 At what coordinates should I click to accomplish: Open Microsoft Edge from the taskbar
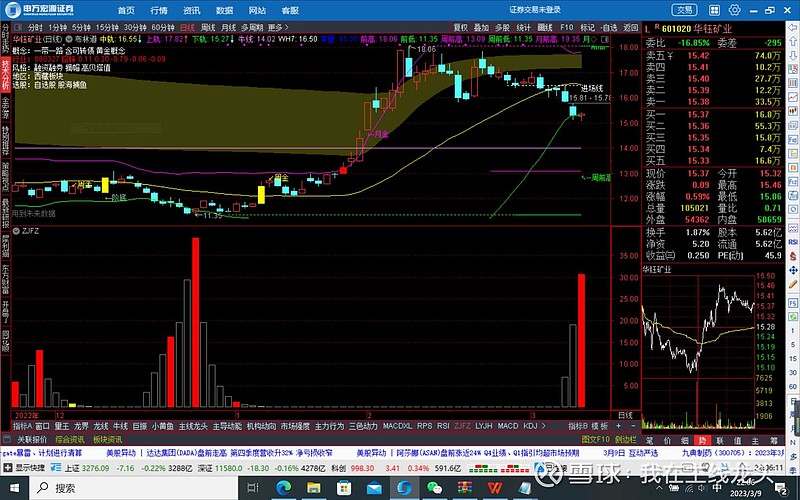(283, 488)
